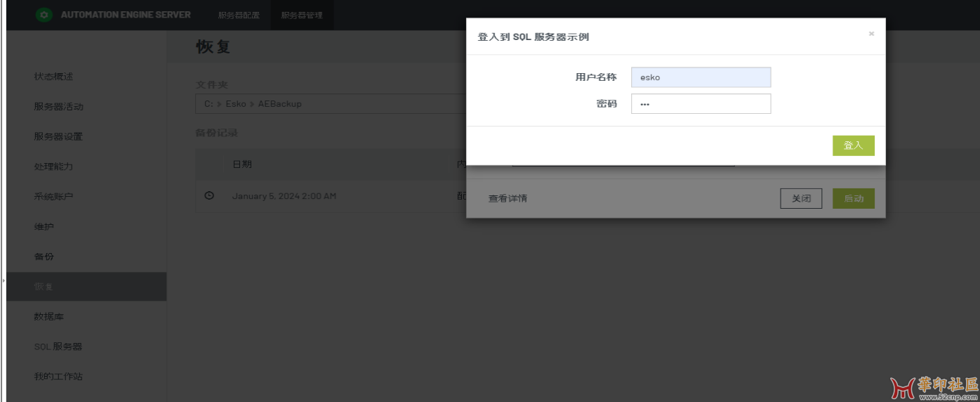Open SQL 服务器 in the sidebar
Screen dimensions: 980x402
(x=58, y=346)
